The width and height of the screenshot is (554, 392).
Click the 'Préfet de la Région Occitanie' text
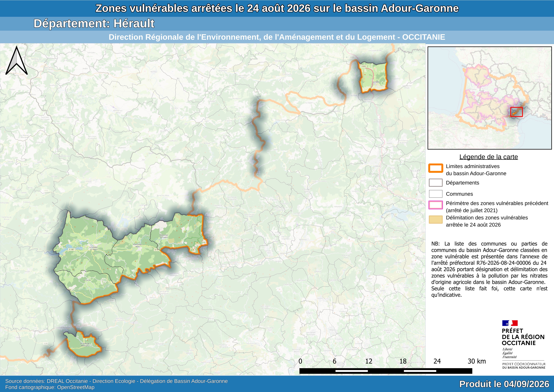coord(523,337)
